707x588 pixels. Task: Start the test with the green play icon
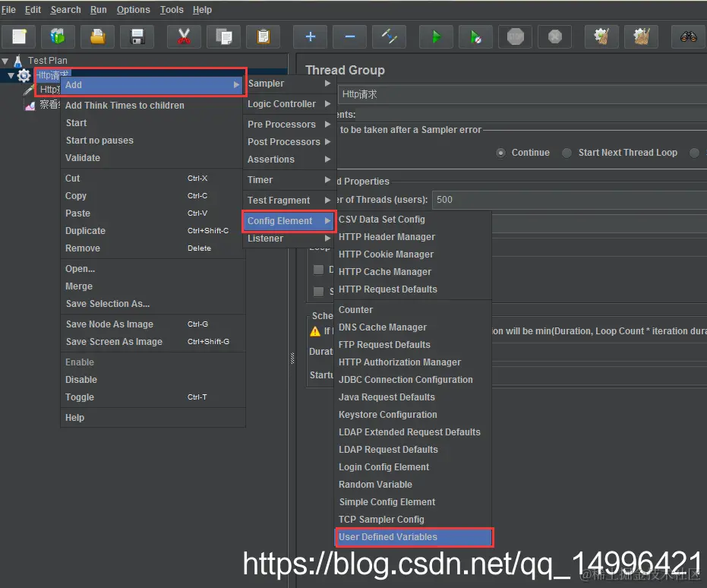pyautogui.click(x=436, y=36)
